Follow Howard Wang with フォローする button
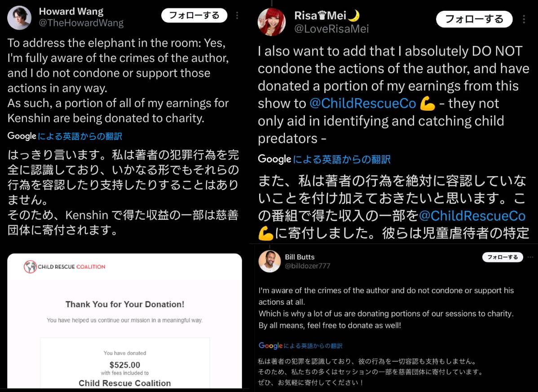 (194, 15)
